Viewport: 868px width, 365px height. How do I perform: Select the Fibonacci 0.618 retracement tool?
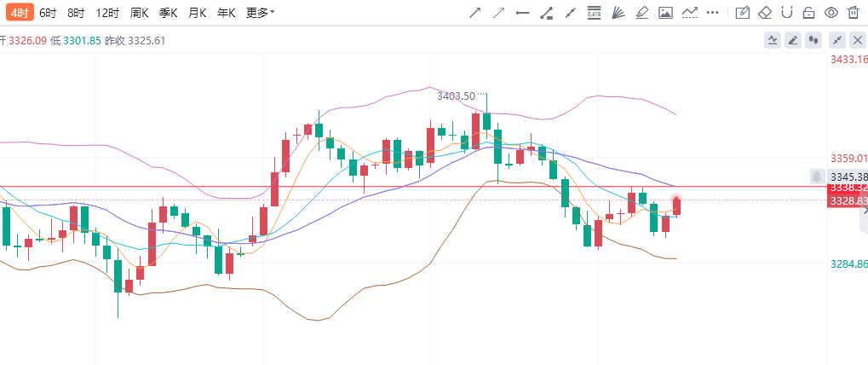click(x=594, y=13)
